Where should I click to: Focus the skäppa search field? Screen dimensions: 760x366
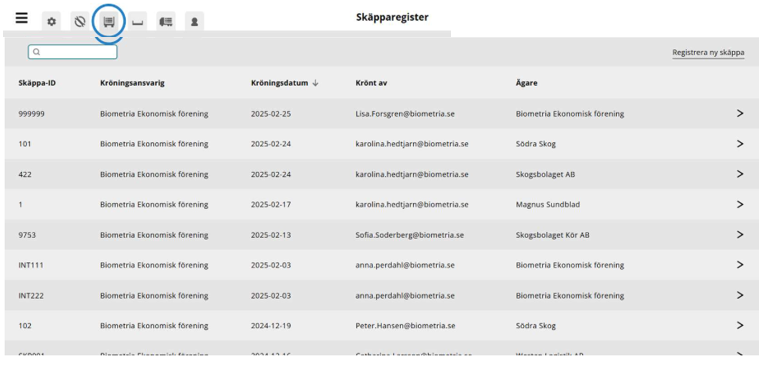73,52
